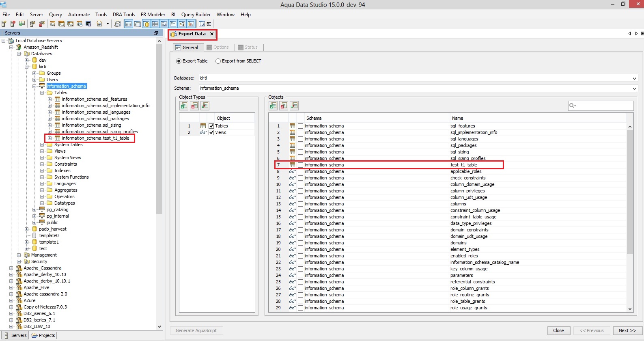Click the << Previous button
This screenshot has height=341, width=644.
pyautogui.click(x=592, y=330)
